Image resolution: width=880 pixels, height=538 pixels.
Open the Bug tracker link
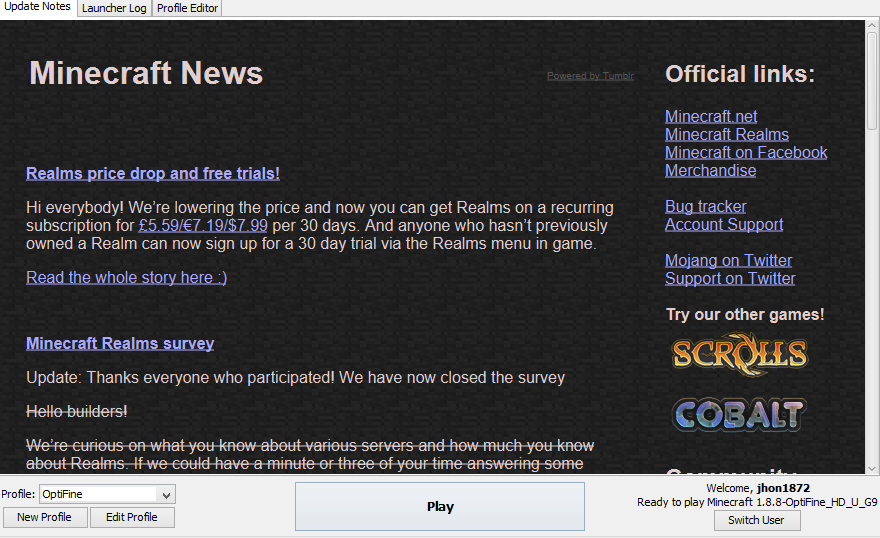[705, 206]
